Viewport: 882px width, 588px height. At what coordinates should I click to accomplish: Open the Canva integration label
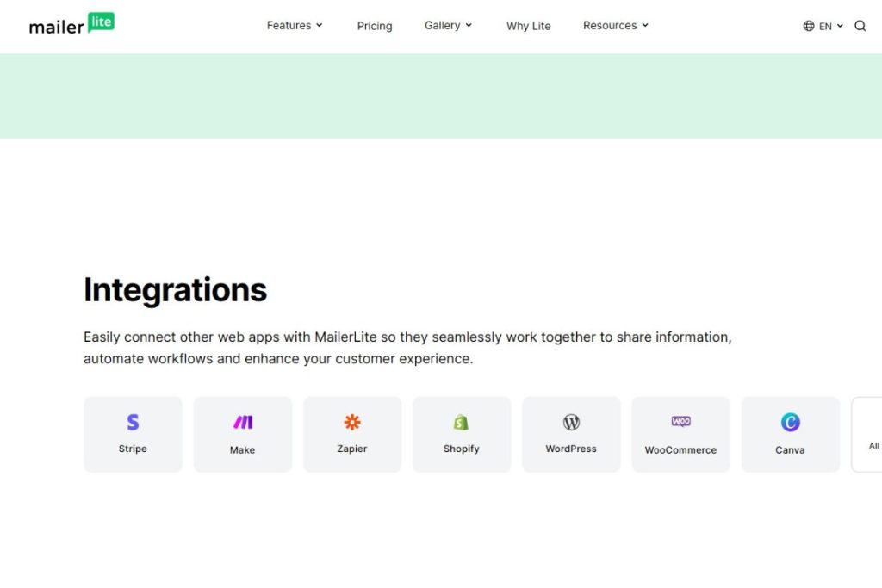(x=790, y=449)
